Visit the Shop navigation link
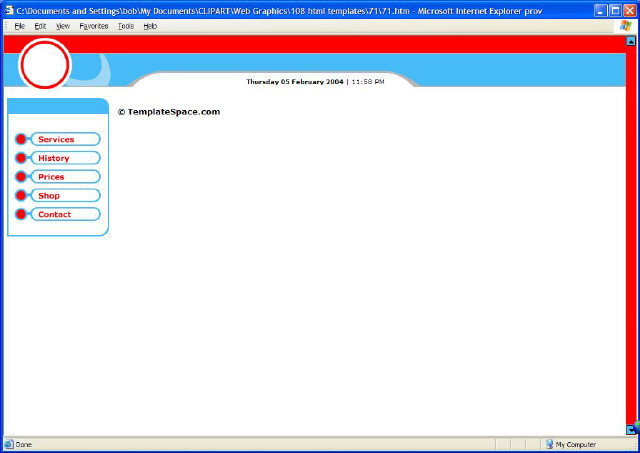 [x=49, y=195]
